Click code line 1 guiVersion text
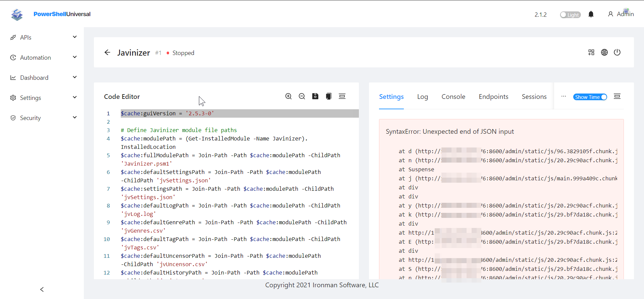The image size is (644, 299). coord(167,113)
